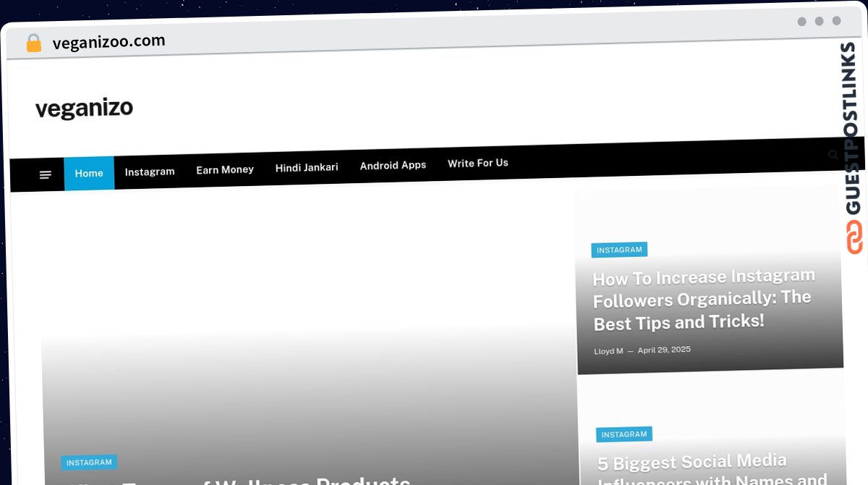Open the Write For Us page
The height and width of the screenshot is (485, 868).
[x=478, y=163]
